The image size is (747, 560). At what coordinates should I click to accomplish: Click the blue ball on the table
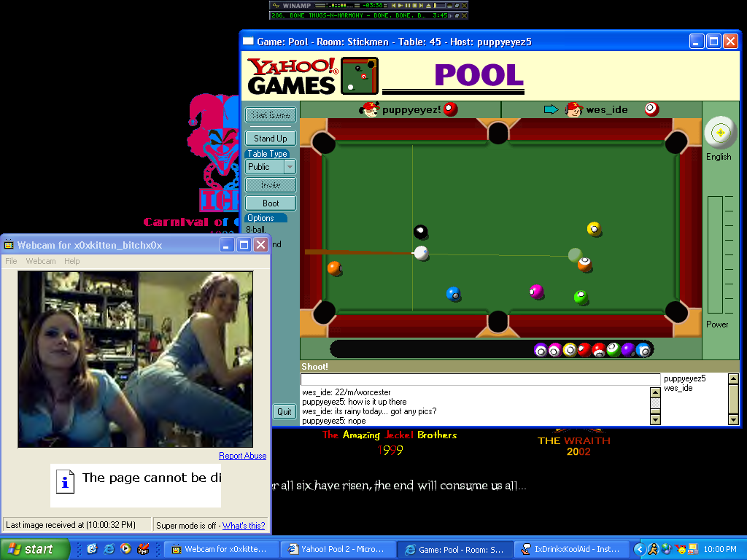pos(453,294)
